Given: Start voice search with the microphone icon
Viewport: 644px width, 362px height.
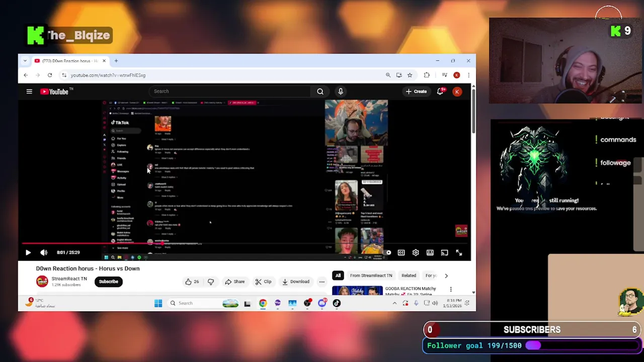Looking at the screenshot, I should tap(341, 92).
